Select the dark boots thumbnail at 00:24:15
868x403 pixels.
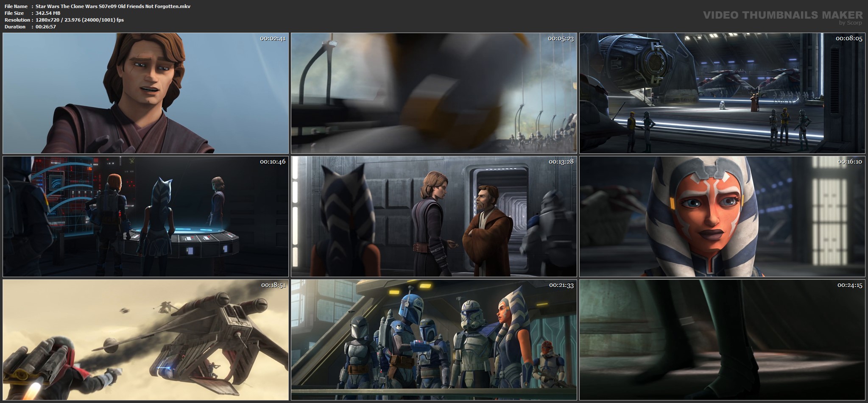[x=722, y=340]
